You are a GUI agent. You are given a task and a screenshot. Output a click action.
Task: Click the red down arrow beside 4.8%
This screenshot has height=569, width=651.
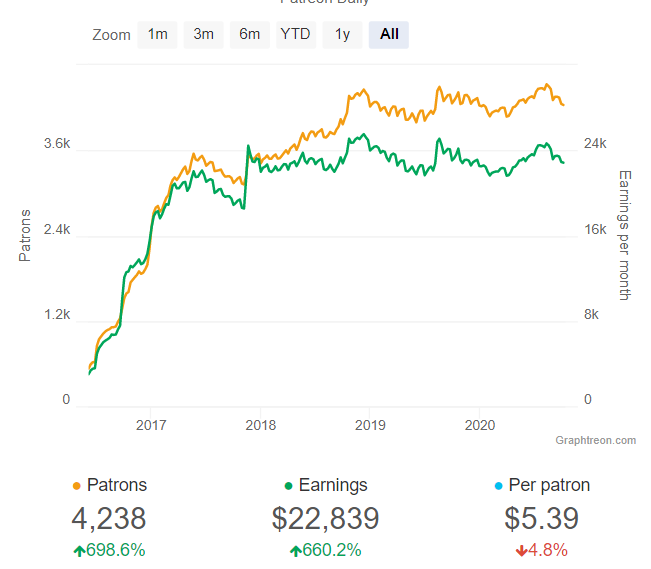pyautogui.click(x=521, y=551)
